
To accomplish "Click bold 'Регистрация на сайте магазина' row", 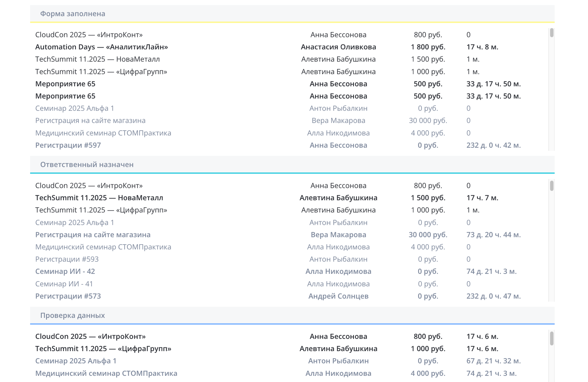I will tap(93, 235).
